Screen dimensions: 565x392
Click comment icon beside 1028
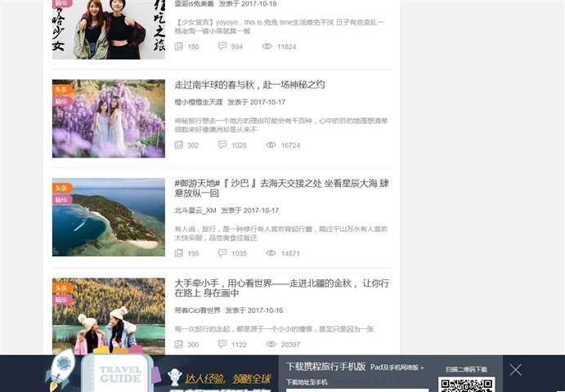pos(222,145)
